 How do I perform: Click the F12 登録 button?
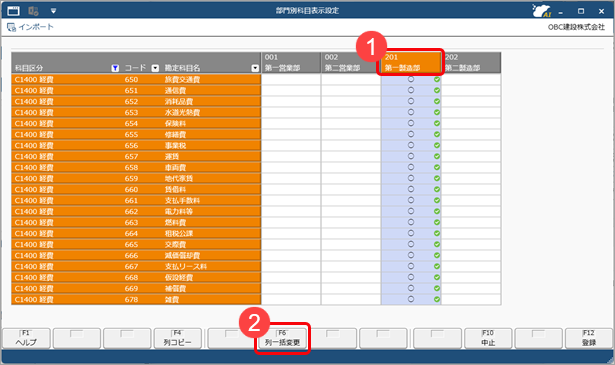click(x=589, y=338)
